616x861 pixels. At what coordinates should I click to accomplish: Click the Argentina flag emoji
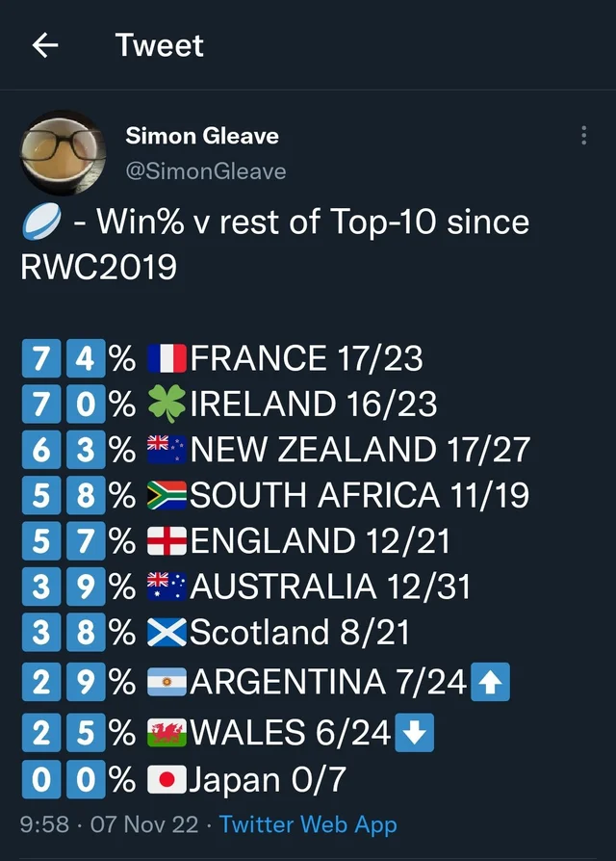[167, 683]
